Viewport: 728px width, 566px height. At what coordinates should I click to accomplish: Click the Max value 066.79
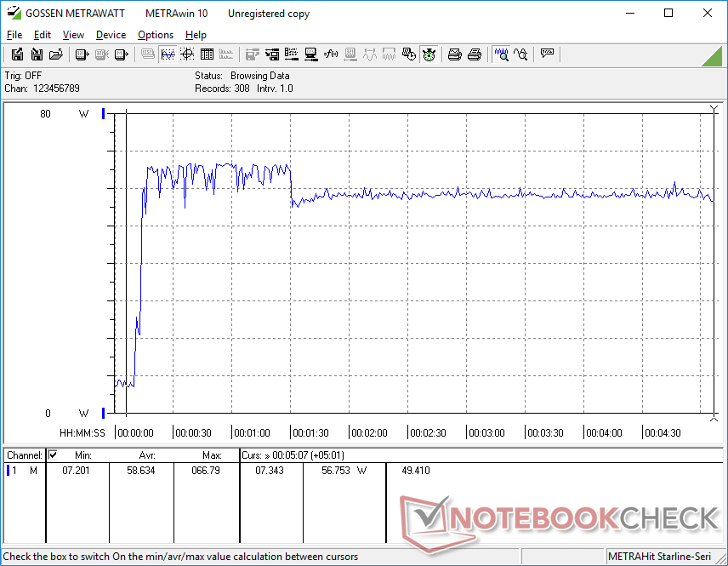point(206,471)
